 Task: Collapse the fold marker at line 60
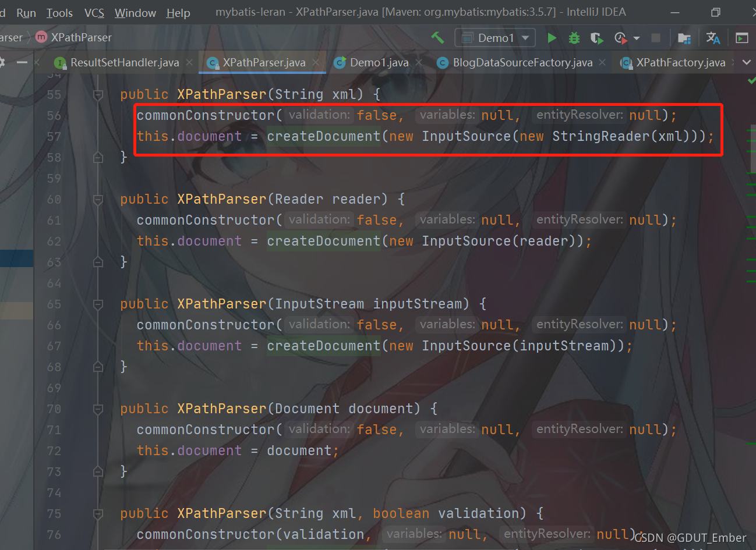98,200
